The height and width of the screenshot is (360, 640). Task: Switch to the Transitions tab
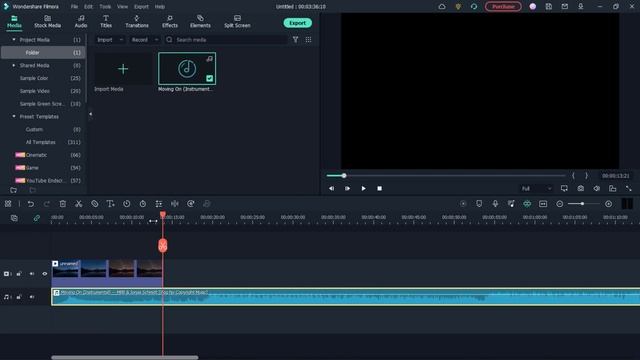point(137,21)
